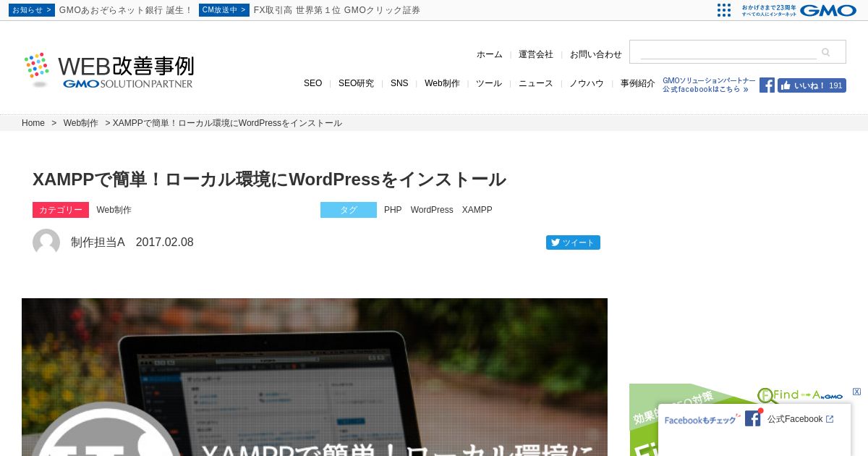This screenshot has width=868, height=456.
Task: Click the CM放送中 label button
Action: point(224,10)
